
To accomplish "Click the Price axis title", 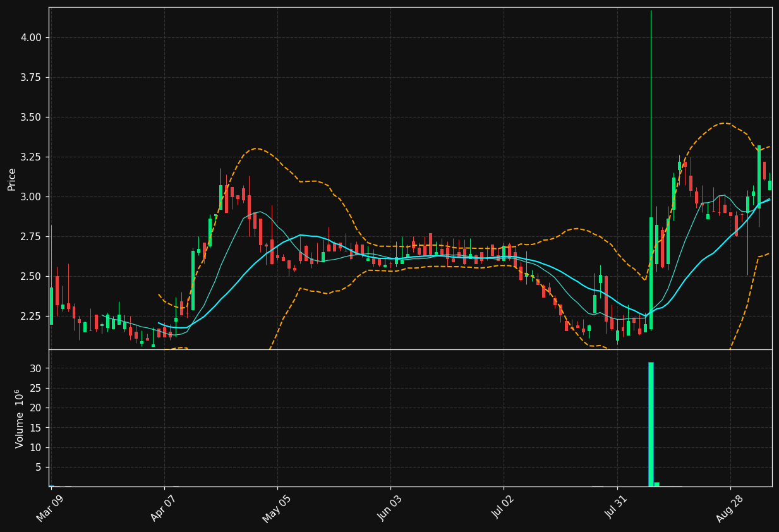I will [x=12, y=179].
